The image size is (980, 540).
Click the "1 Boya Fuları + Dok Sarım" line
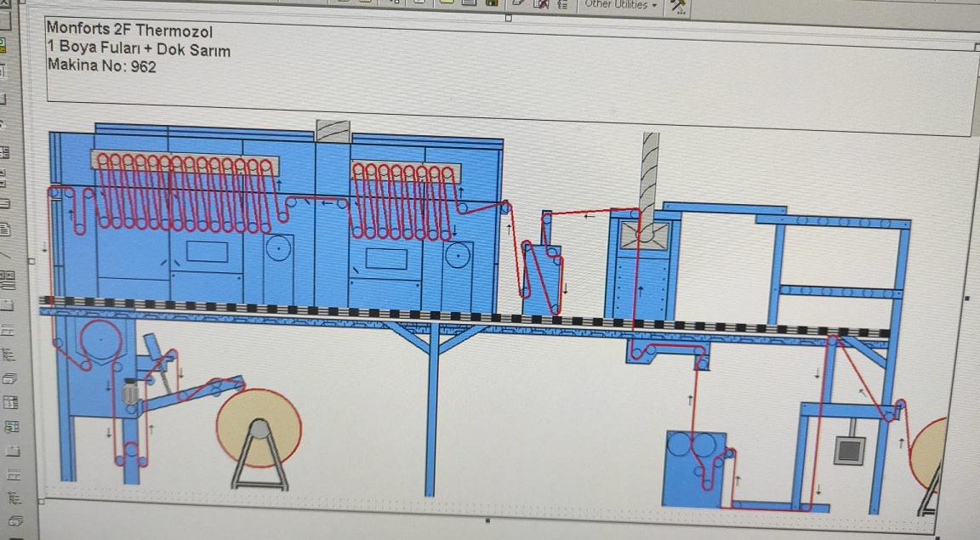pos(139,48)
